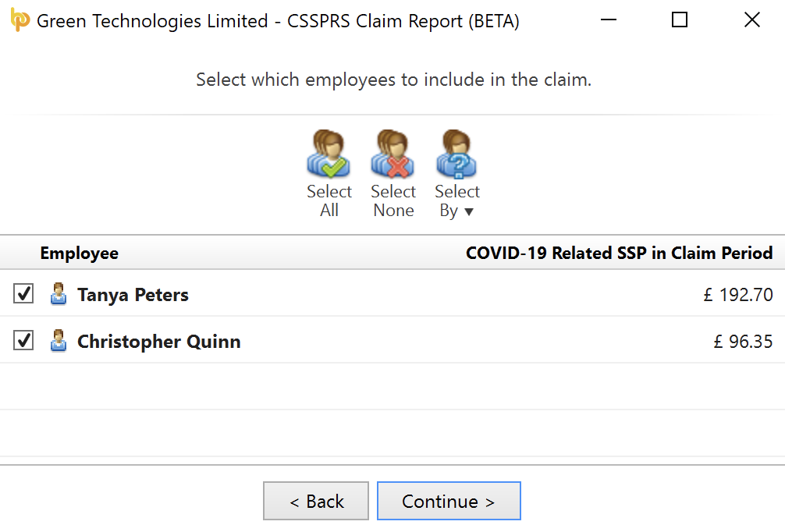Click Christopher Quinn employee avatar icon
The height and width of the screenshot is (532, 785).
[x=59, y=340]
